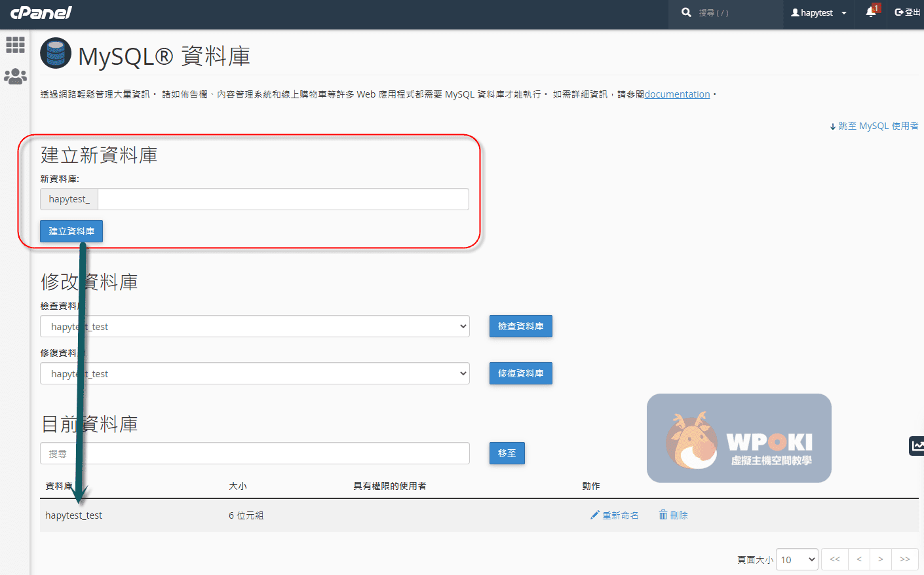Click the hapytest_ prefix label
Screen dimensions: 924x575
69,199
